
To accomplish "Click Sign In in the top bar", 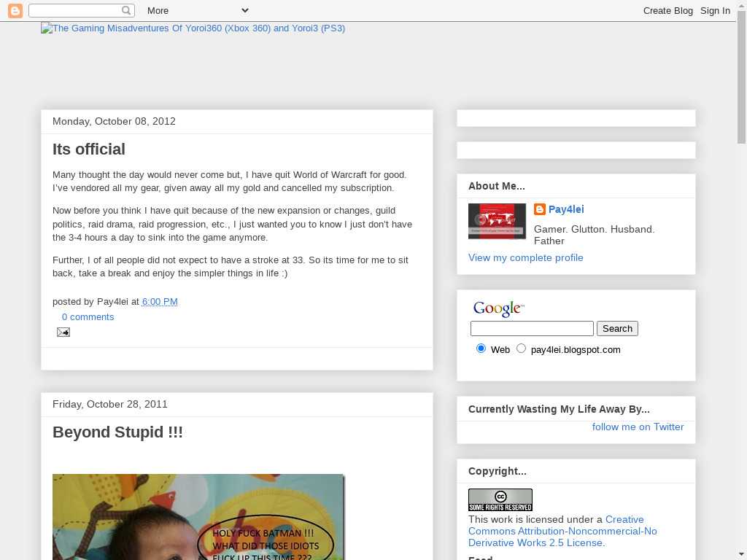I will 715,10.
